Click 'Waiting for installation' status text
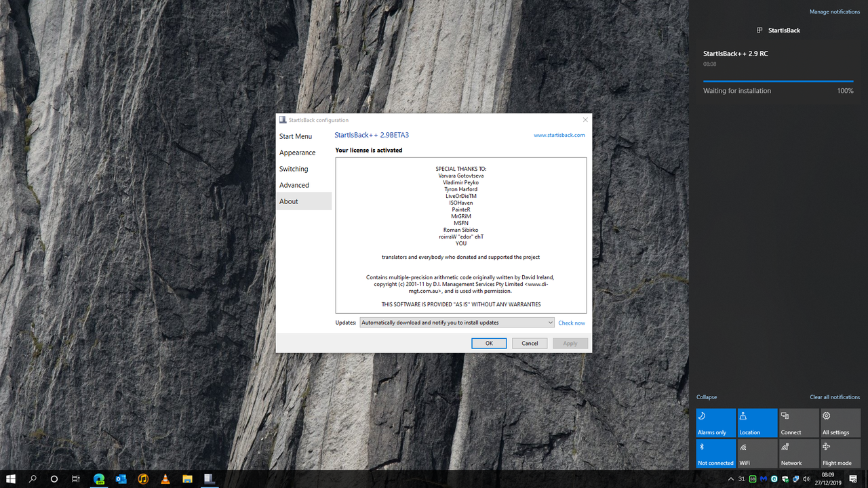 coord(737,91)
